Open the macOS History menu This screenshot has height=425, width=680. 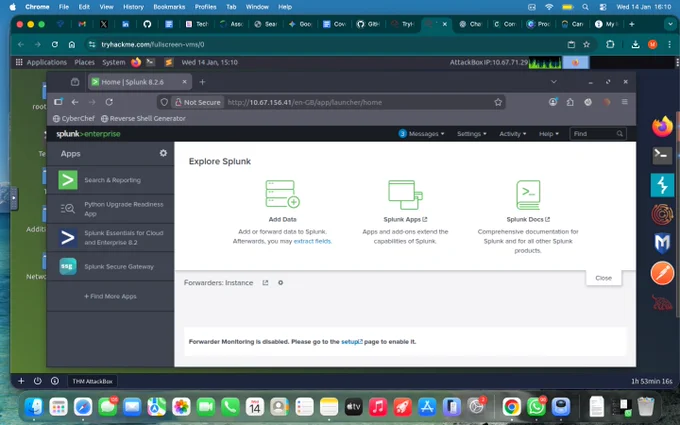coord(133,7)
